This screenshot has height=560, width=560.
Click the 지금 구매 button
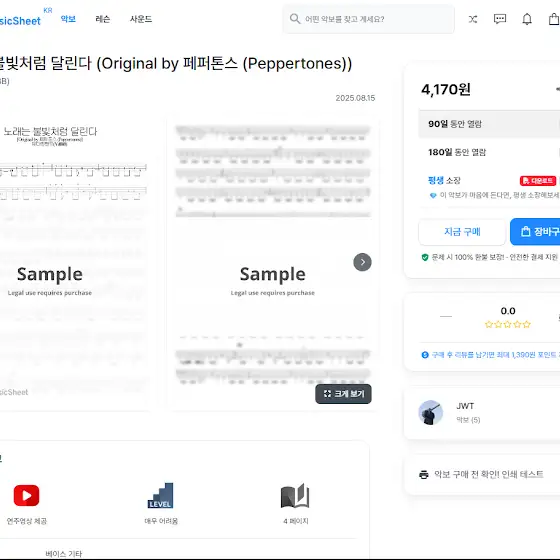(x=462, y=232)
